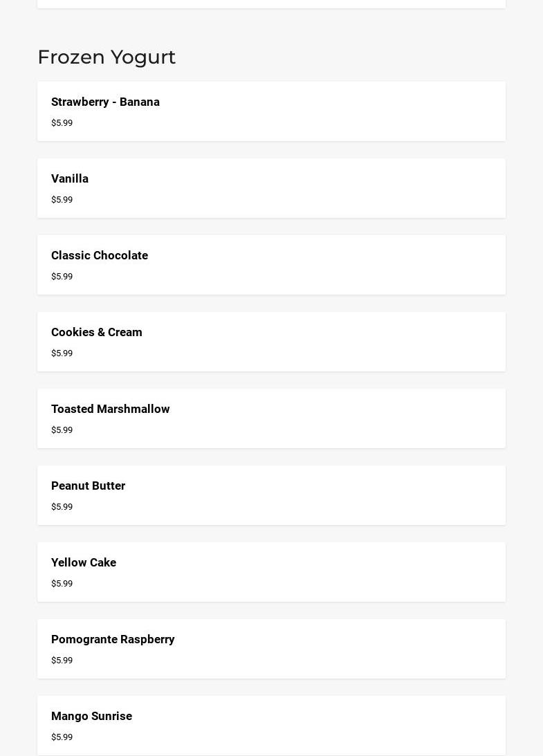Select Pomogrante Raspberry frozen yogurt

(113, 640)
